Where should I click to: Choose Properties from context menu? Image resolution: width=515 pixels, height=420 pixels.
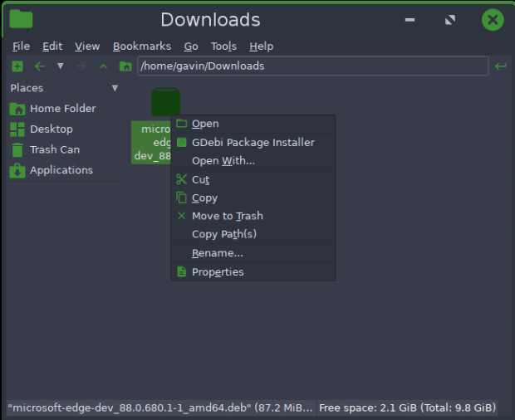(253, 271)
